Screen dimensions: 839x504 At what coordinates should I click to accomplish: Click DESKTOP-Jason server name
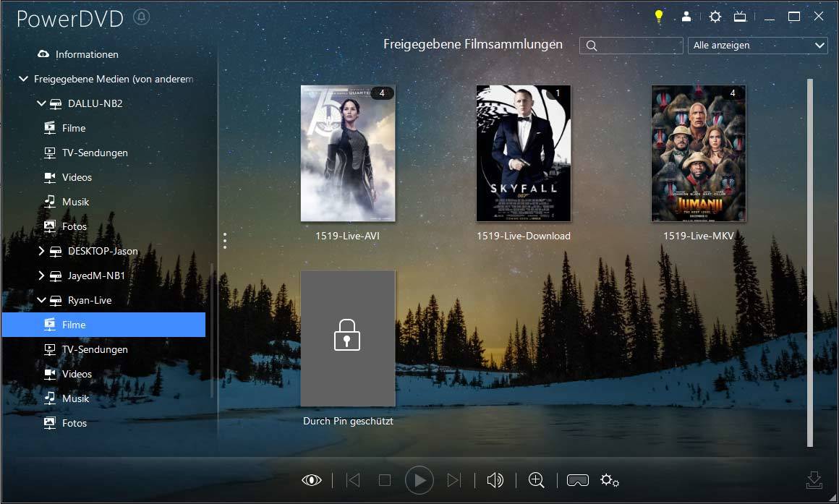tap(103, 251)
